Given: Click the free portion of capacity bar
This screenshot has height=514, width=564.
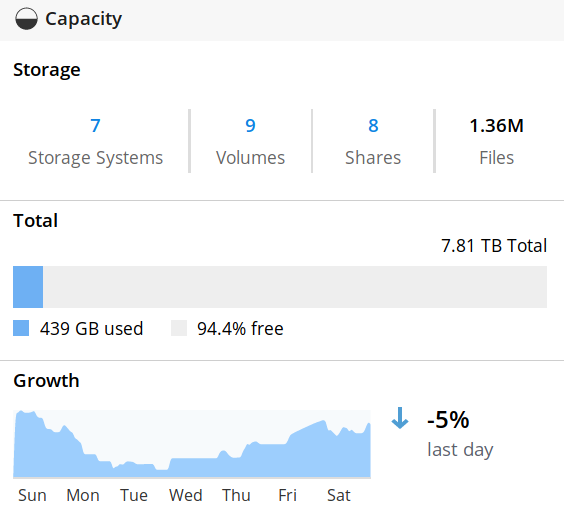Looking at the screenshot, I should point(295,287).
